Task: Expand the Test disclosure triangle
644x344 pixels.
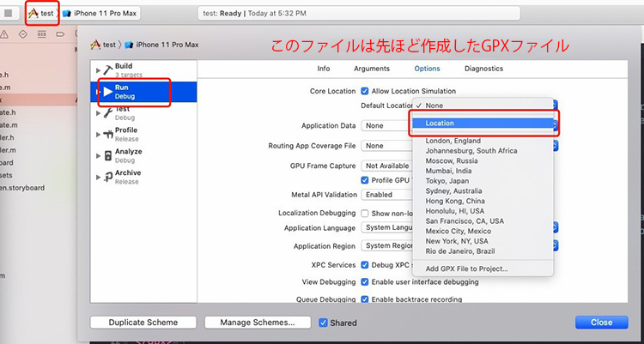Action: tap(98, 113)
